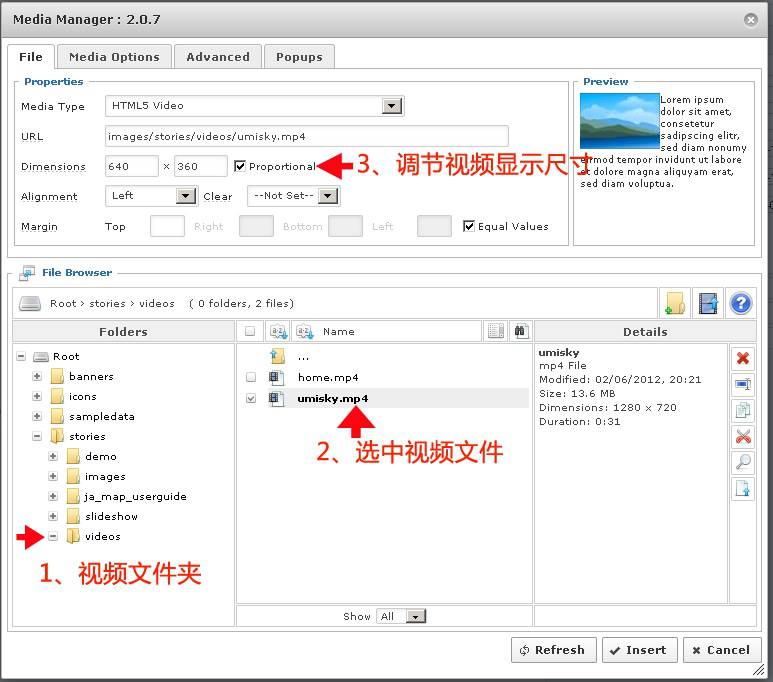This screenshot has width=773, height=682.
Task: Switch to the Advanced tab
Action: click(x=218, y=57)
